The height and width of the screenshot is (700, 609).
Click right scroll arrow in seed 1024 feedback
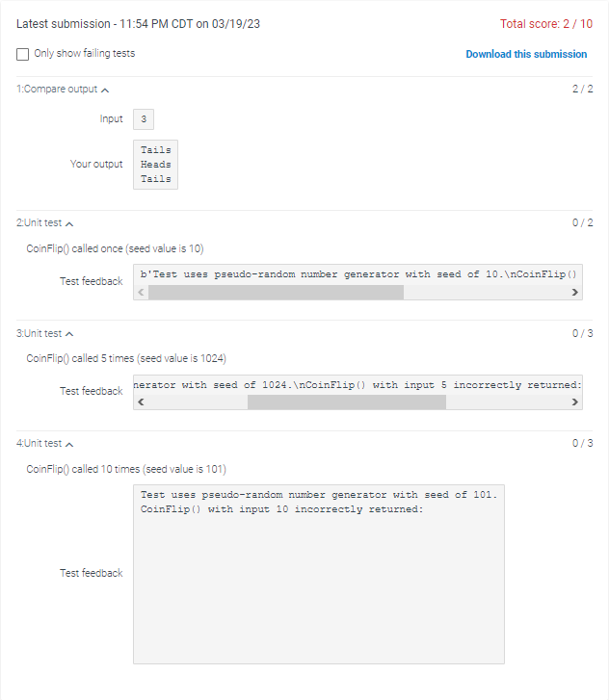[575, 402]
